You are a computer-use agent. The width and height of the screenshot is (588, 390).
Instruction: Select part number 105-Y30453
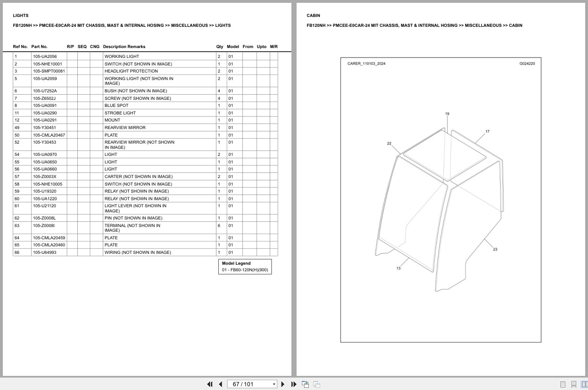point(44,142)
